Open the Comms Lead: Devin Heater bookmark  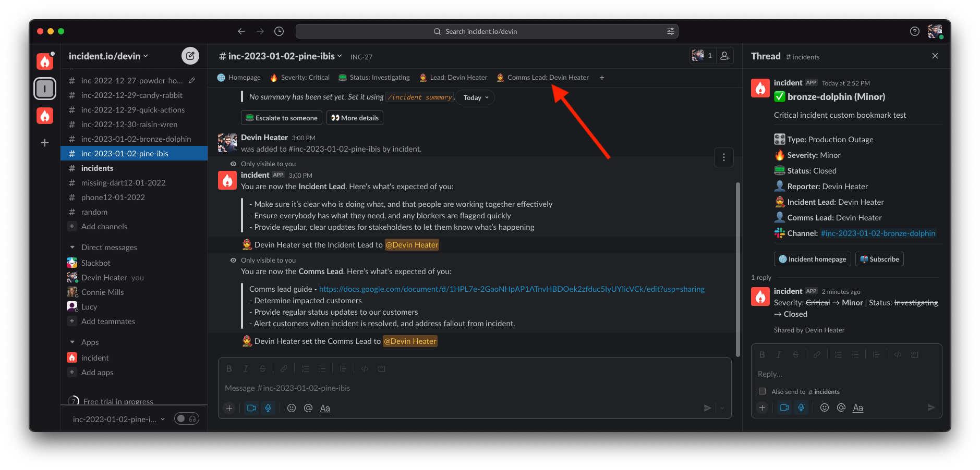click(x=543, y=78)
